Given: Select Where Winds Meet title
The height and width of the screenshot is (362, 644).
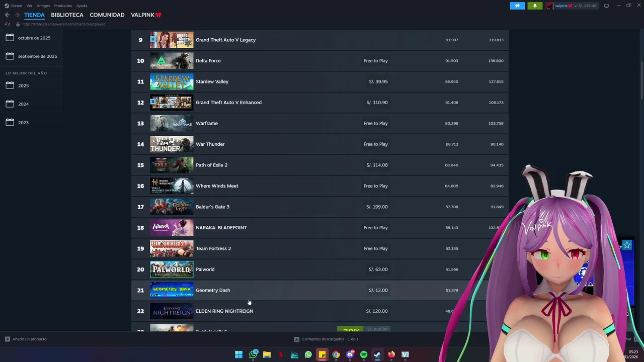Looking at the screenshot, I should [x=217, y=186].
